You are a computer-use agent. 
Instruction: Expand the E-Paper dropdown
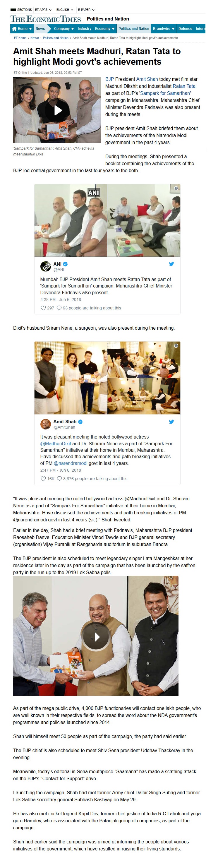point(86,9)
